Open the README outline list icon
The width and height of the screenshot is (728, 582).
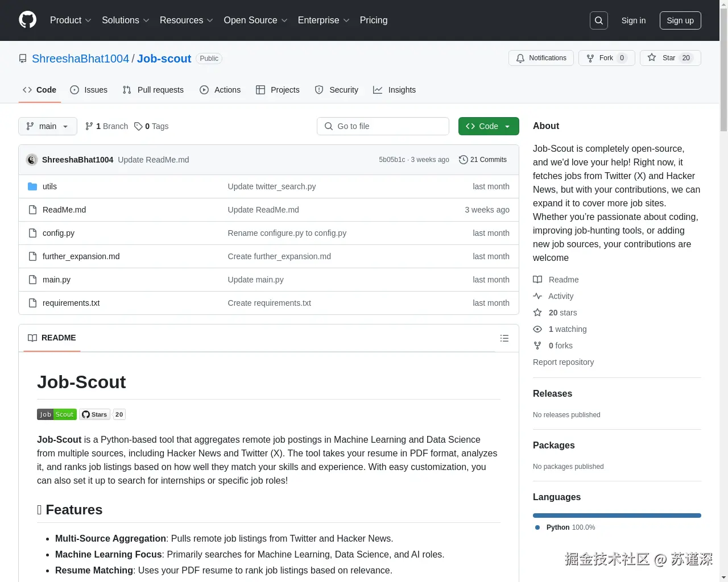(x=504, y=338)
